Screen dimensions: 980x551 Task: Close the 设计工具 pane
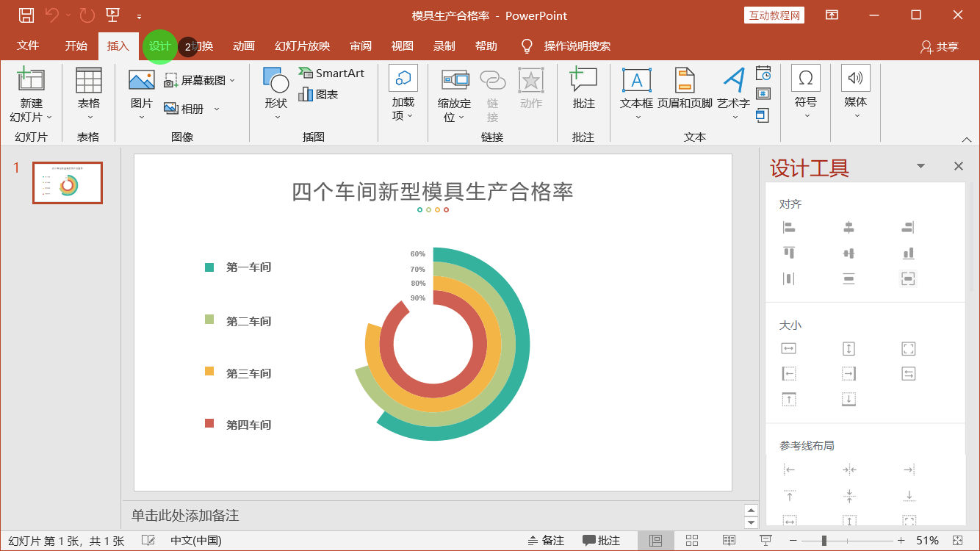[x=958, y=167]
